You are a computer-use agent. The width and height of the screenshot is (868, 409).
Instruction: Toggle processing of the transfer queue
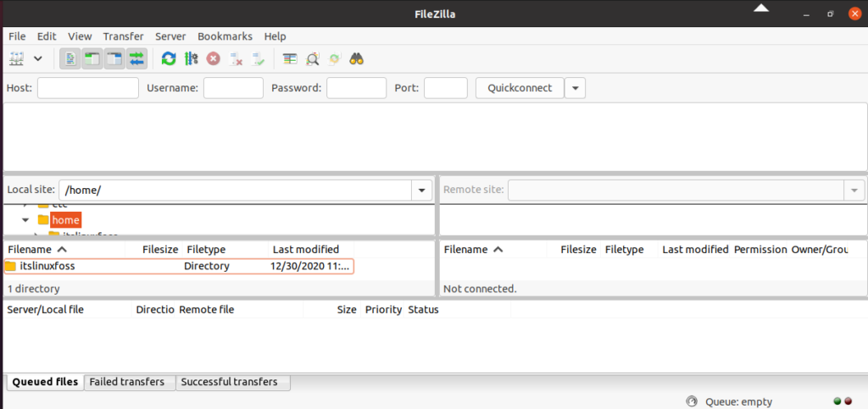tap(191, 58)
